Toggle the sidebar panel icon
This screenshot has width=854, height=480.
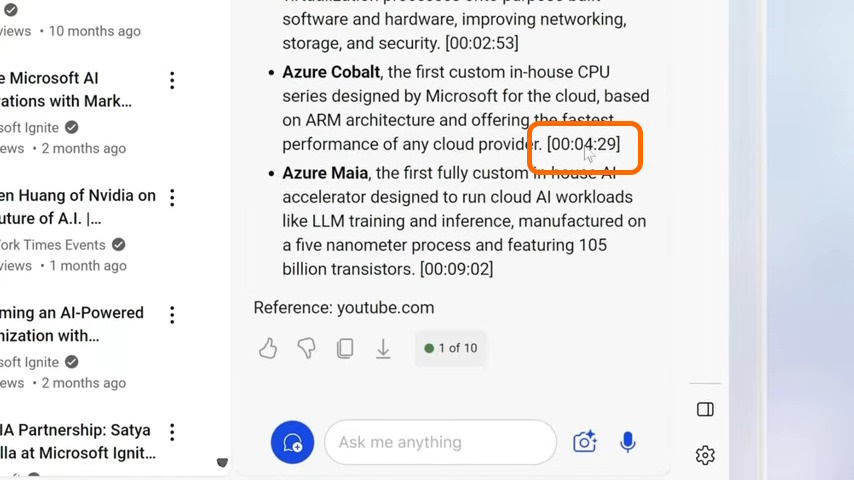pos(705,409)
